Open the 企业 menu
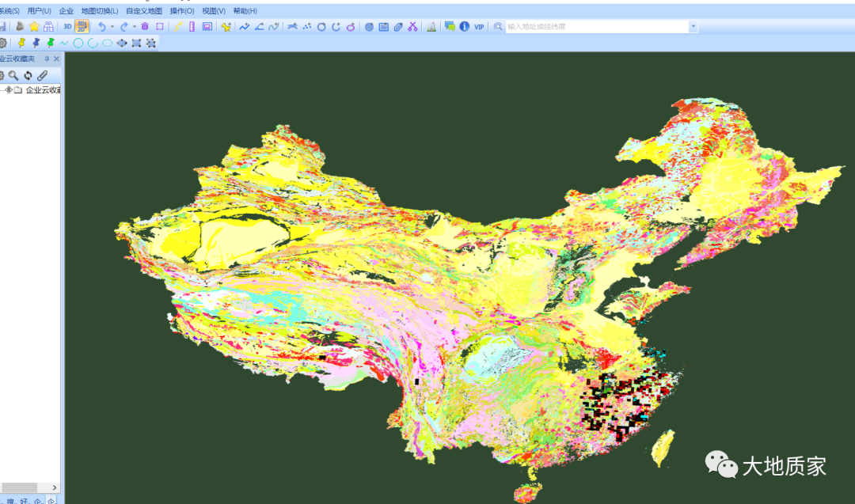Image resolution: width=855 pixels, height=504 pixels. pos(66,11)
